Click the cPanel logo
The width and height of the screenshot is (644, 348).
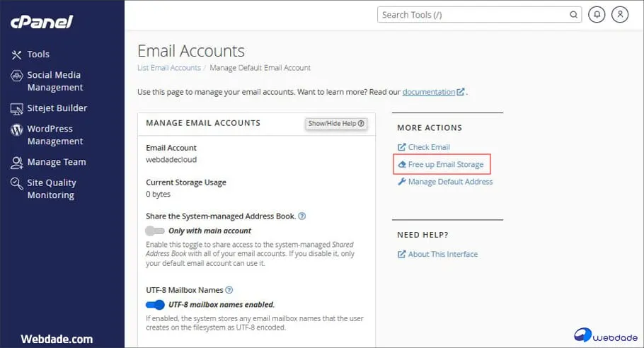[x=42, y=22]
